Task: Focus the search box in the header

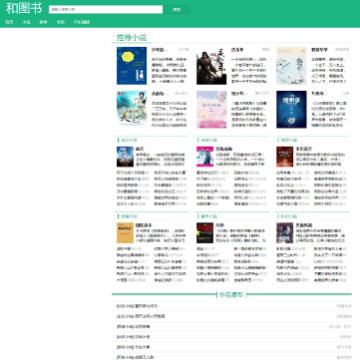Action: point(106,9)
